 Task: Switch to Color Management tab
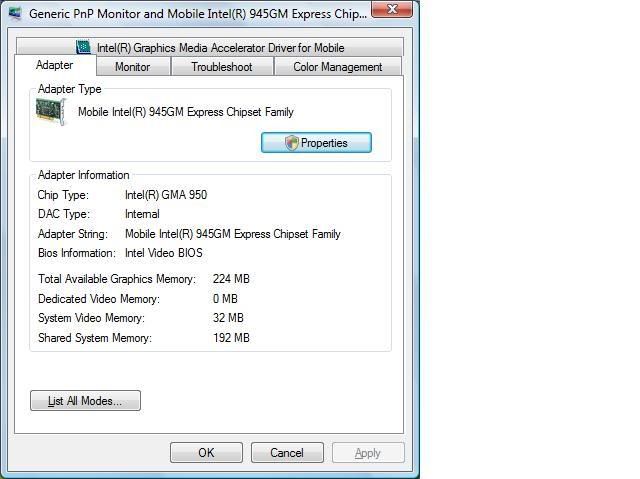tap(338, 67)
